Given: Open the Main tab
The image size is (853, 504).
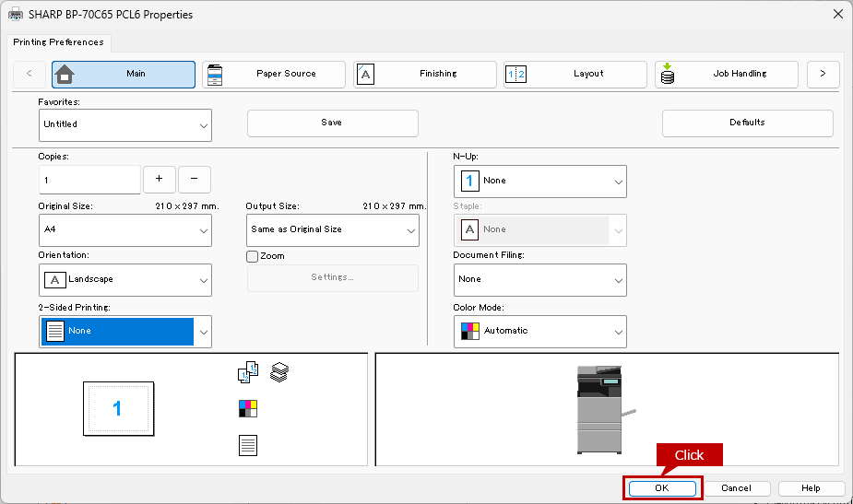Looking at the screenshot, I should click(x=124, y=74).
